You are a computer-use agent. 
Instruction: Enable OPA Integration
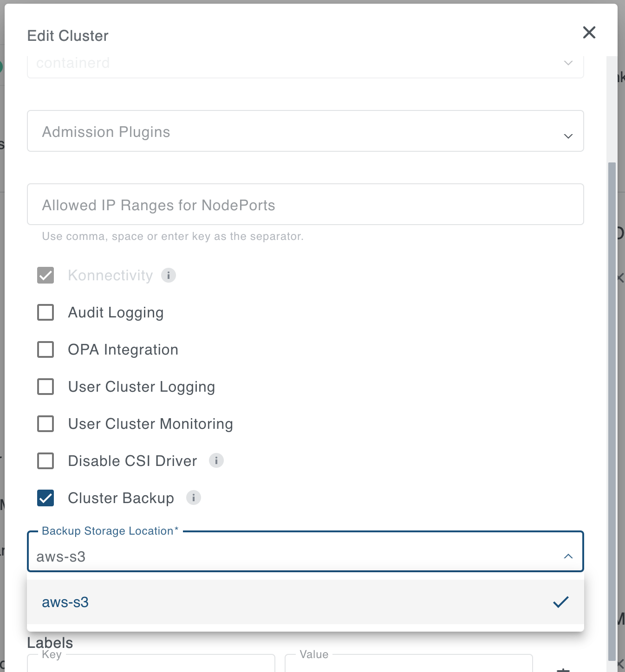click(45, 349)
